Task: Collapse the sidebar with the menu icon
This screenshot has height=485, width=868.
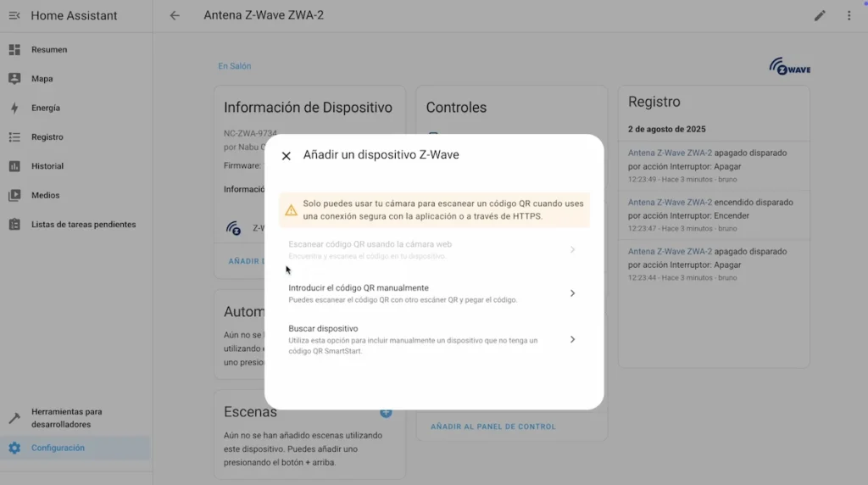Action: click(14, 15)
